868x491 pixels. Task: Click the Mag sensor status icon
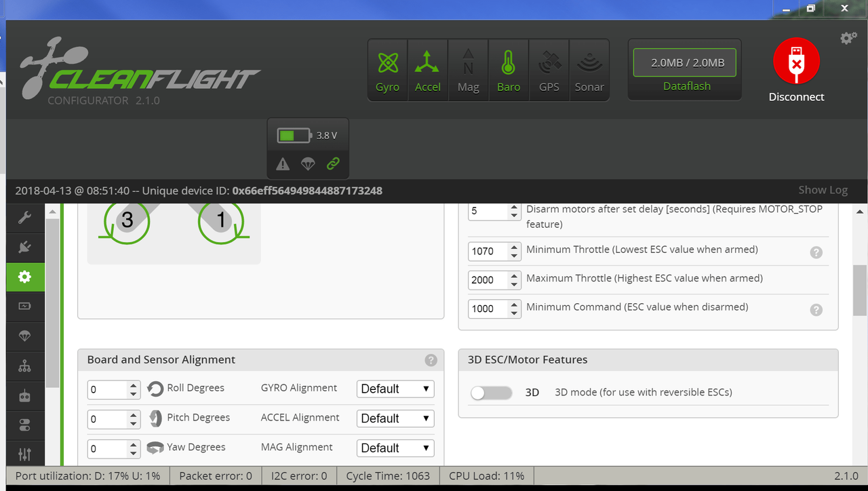click(469, 71)
